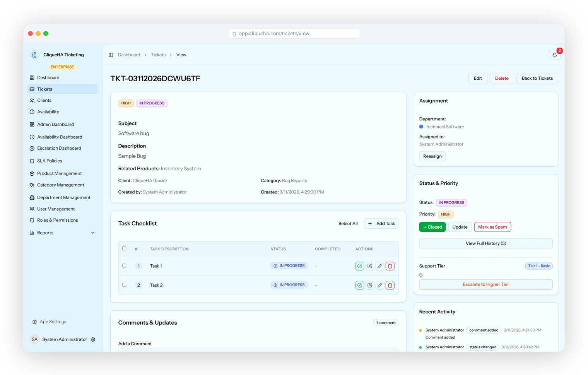Click the square edit-note icon for Task 2
This screenshot has height=375, width=588.
click(x=370, y=285)
